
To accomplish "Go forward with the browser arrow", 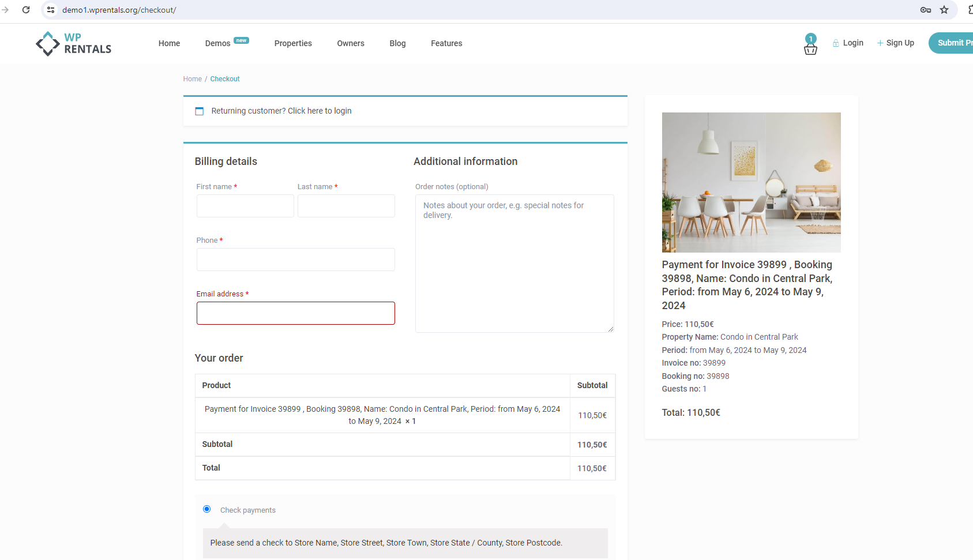I will (x=5, y=10).
